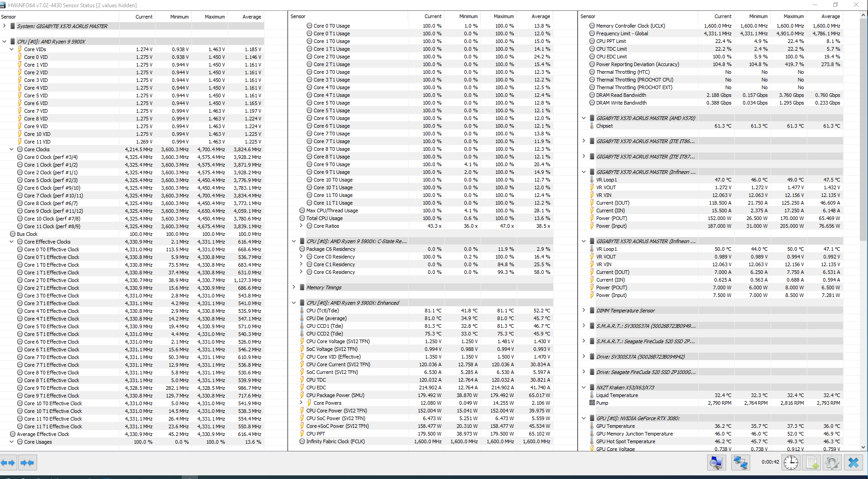Click the right panel Sensor column header
This screenshot has height=479, width=868.
click(638, 16)
